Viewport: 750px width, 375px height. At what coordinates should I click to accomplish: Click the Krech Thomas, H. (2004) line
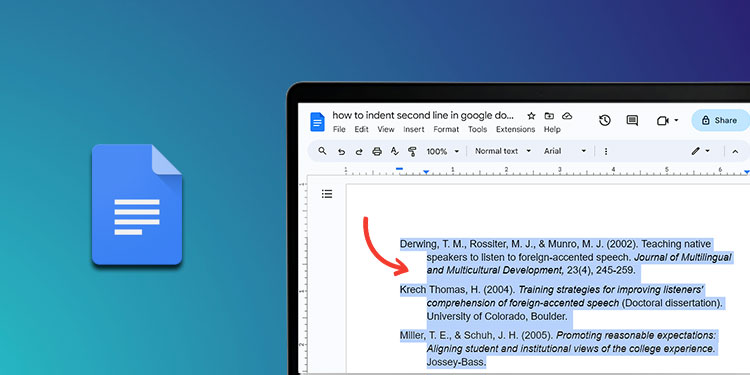tap(551, 290)
